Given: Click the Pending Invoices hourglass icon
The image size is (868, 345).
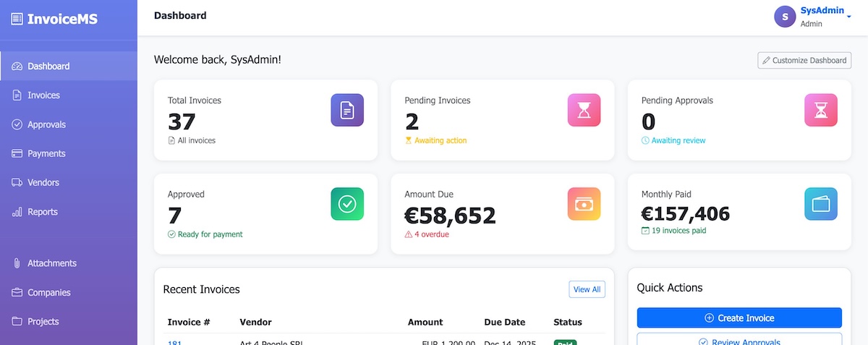Looking at the screenshot, I should (x=584, y=110).
